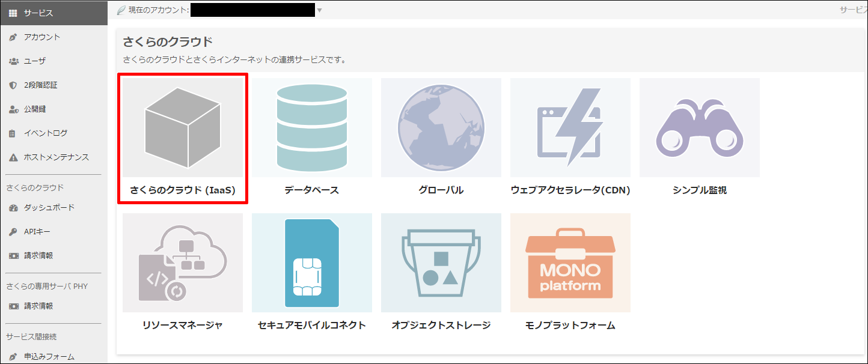Click the clipboard icon beside イベントログ
868x364 pixels.
pos(13,133)
